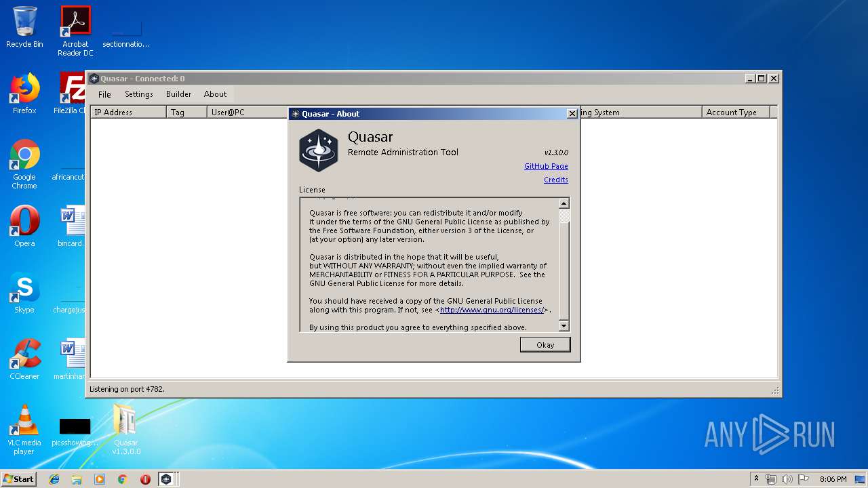This screenshot has height=488, width=868.
Task: Select Quasar app button in taskbar
Action: coord(167,479)
